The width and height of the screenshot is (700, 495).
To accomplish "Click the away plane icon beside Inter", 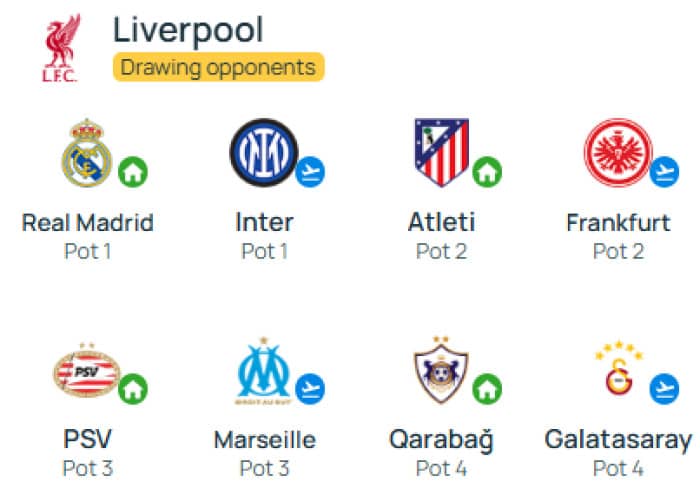I will tap(310, 172).
